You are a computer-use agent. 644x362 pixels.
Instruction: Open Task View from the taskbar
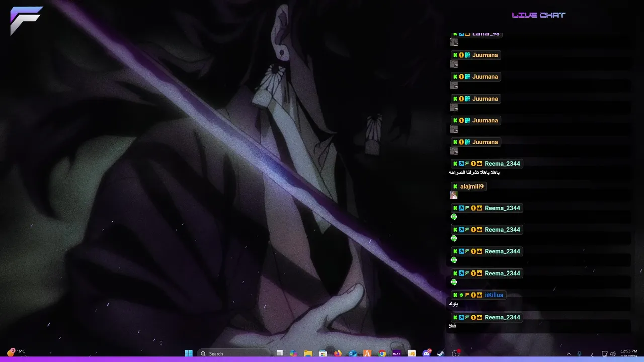coord(280,353)
